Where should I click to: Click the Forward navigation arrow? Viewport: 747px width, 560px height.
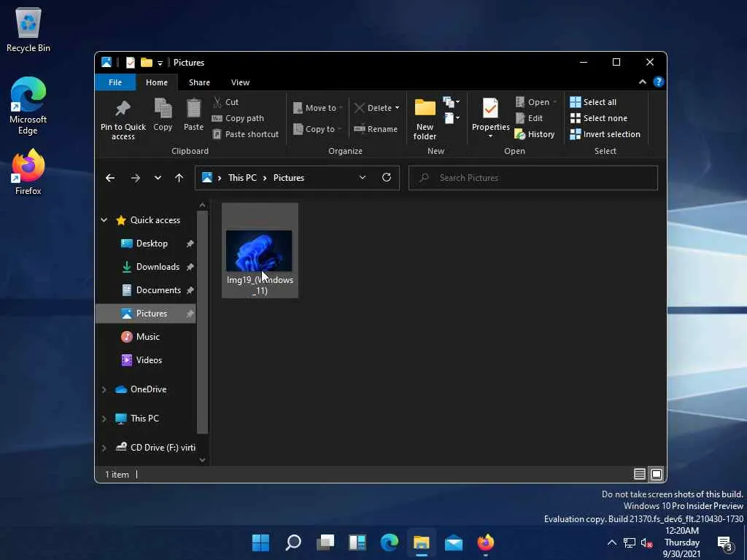[x=135, y=178]
